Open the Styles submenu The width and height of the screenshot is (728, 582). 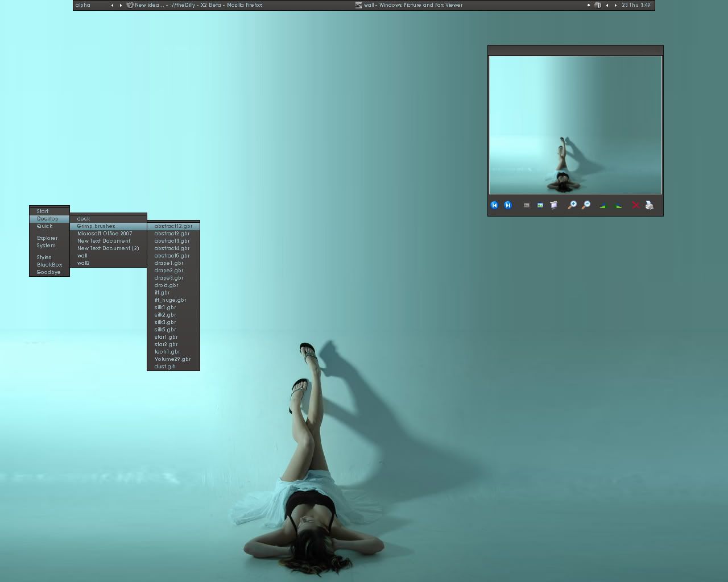click(x=49, y=257)
